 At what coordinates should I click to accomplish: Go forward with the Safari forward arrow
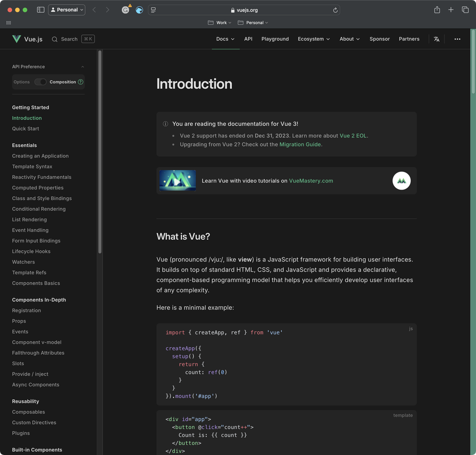coord(108,10)
